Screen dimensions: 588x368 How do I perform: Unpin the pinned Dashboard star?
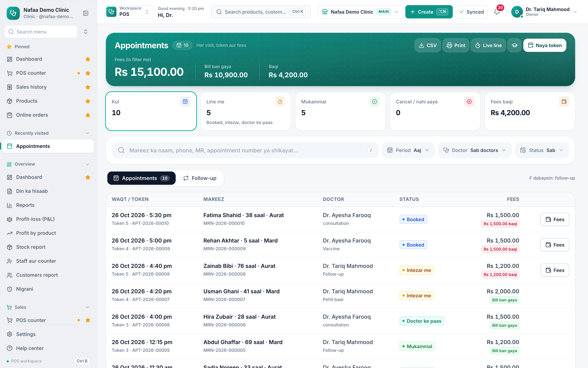tap(88, 59)
